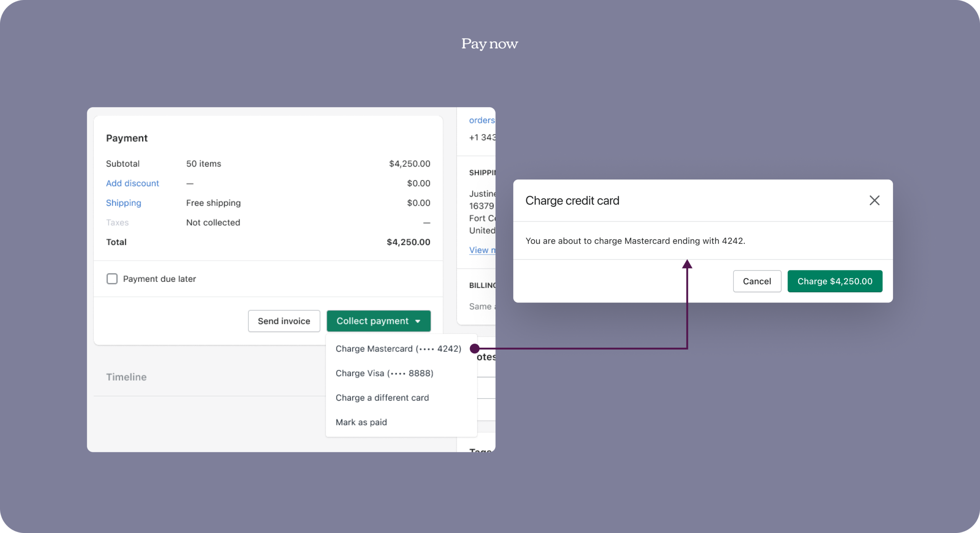Click the orders email link
The width and height of the screenshot is (980, 533).
point(482,120)
